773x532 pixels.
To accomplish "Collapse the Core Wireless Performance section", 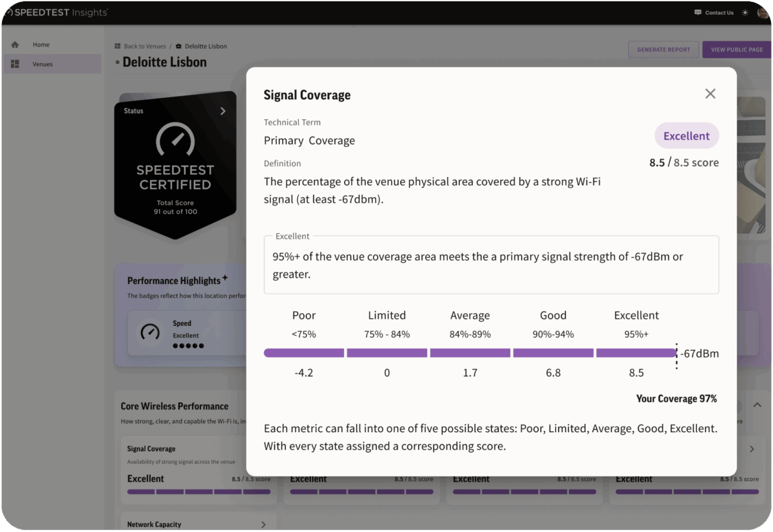I will click(758, 405).
